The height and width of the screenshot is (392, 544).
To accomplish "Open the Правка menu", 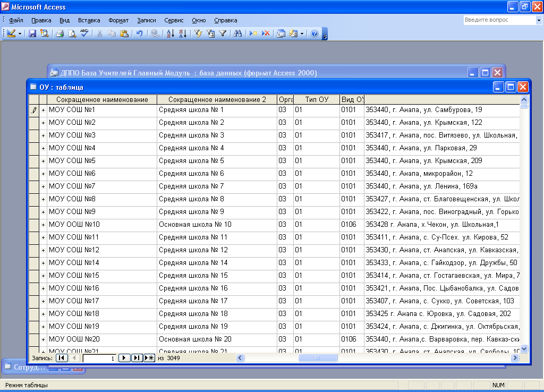I will tap(41, 20).
